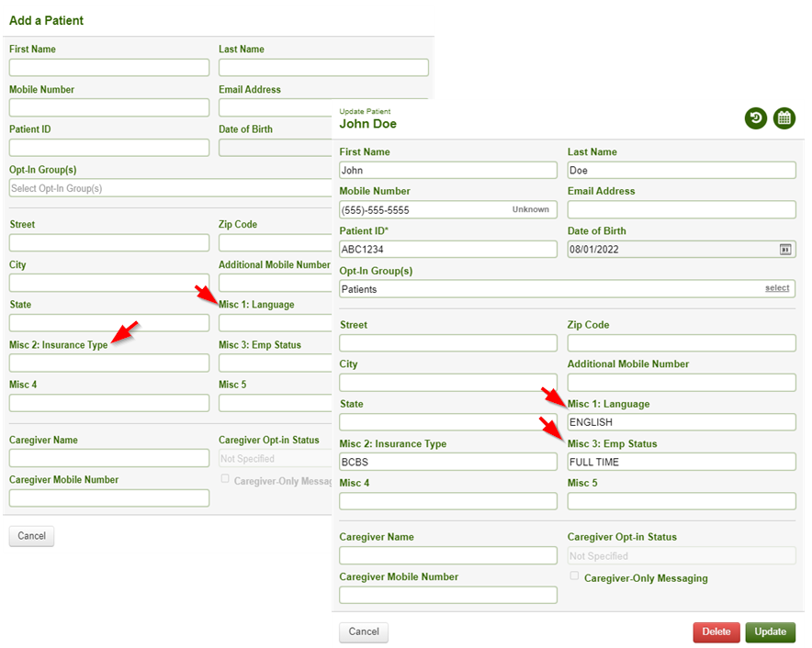Image resolution: width=812 pixels, height=648 pixels.
Task: Click the red Delete button
Action: tap(716, 632)
